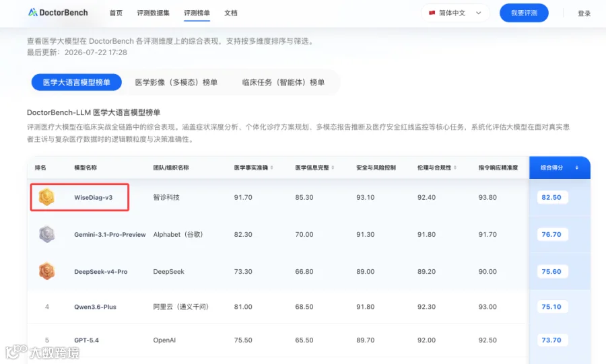The image size is (606, 364).
Task: Sort by 医学事实准确 column arrows
Action: pyautogui.click(x=272, y=168)
